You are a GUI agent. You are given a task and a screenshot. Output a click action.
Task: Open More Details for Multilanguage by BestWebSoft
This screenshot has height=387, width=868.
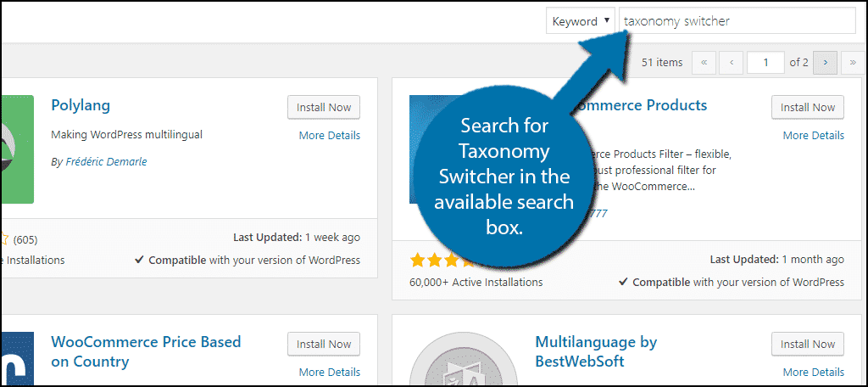(814, 372)
